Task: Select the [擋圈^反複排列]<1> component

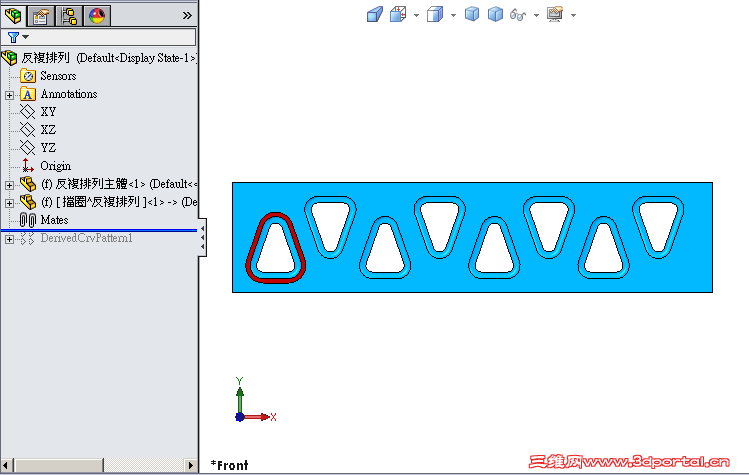Action: 118,202
